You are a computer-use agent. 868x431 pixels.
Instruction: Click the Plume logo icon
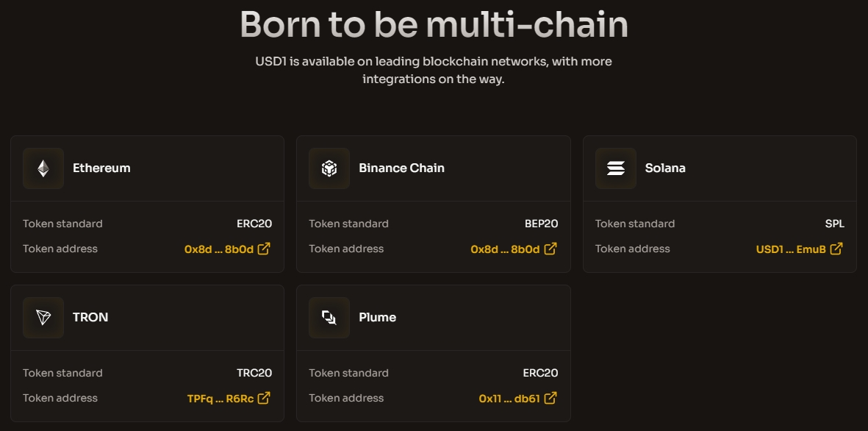(329, 318)
